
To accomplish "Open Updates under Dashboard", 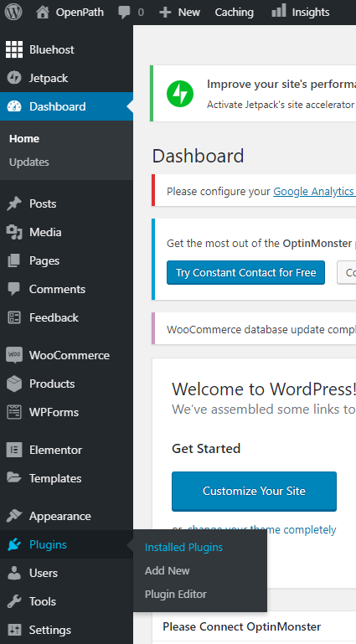I will tap(29, 162).
